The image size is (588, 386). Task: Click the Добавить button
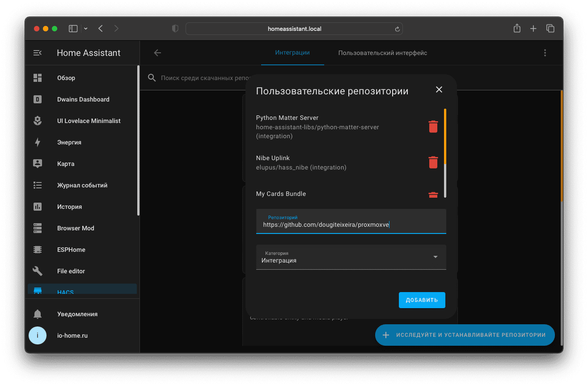pos(422,300)
